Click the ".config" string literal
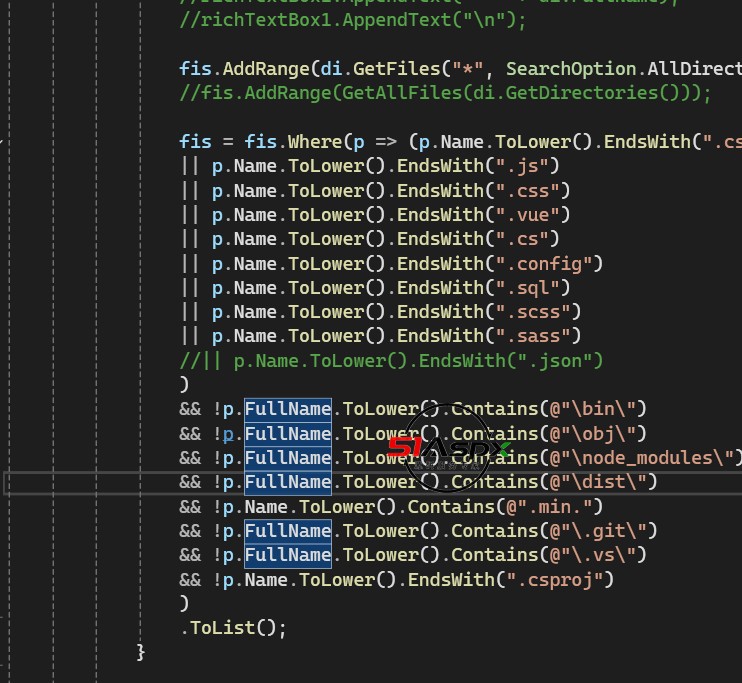This screenshot has width=742, height=683. click(544, 264)
